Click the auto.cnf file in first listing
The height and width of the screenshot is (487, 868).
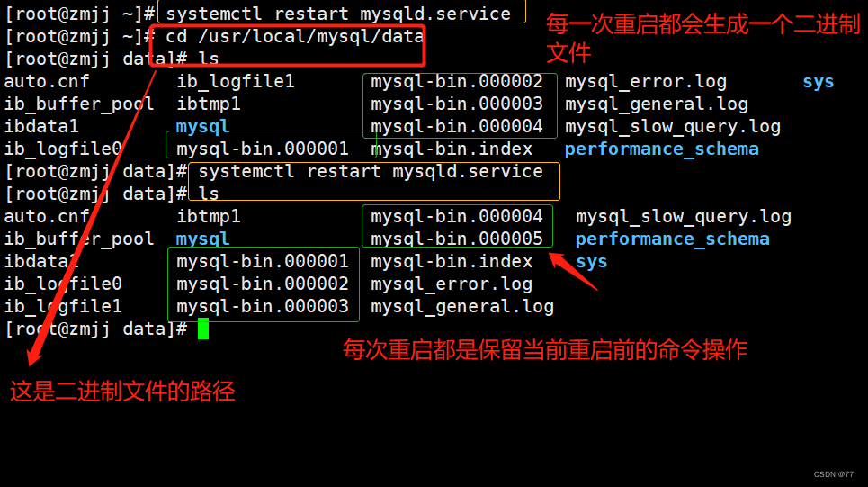point(47,81)
